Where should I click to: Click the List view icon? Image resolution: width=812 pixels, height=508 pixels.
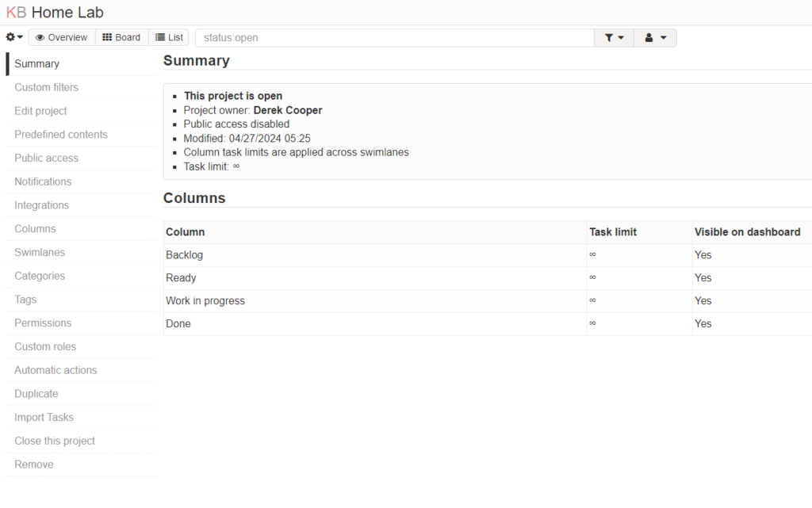[158, 36]
